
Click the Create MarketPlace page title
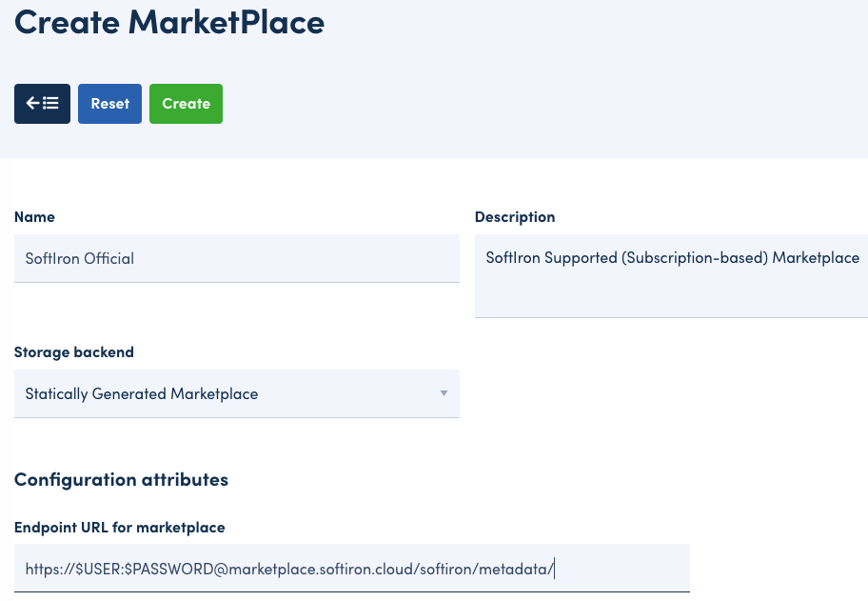pos(169,23)
